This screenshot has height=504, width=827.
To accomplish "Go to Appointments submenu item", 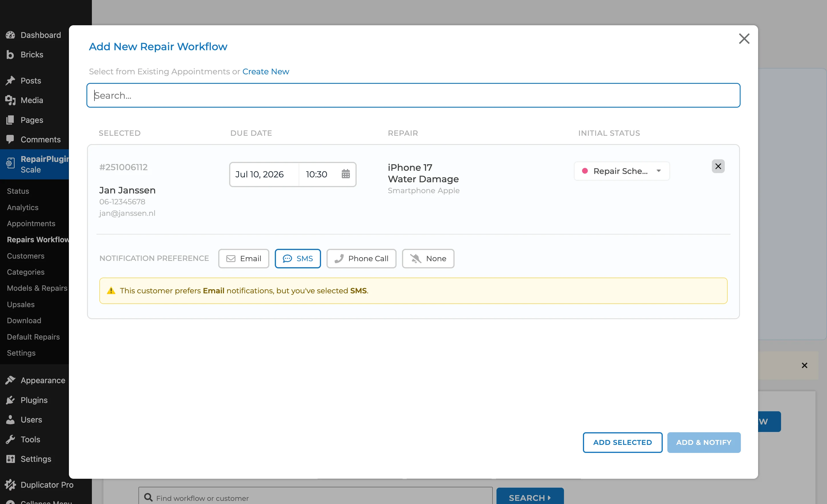I will pyautogui.click(x=31, y=224).
